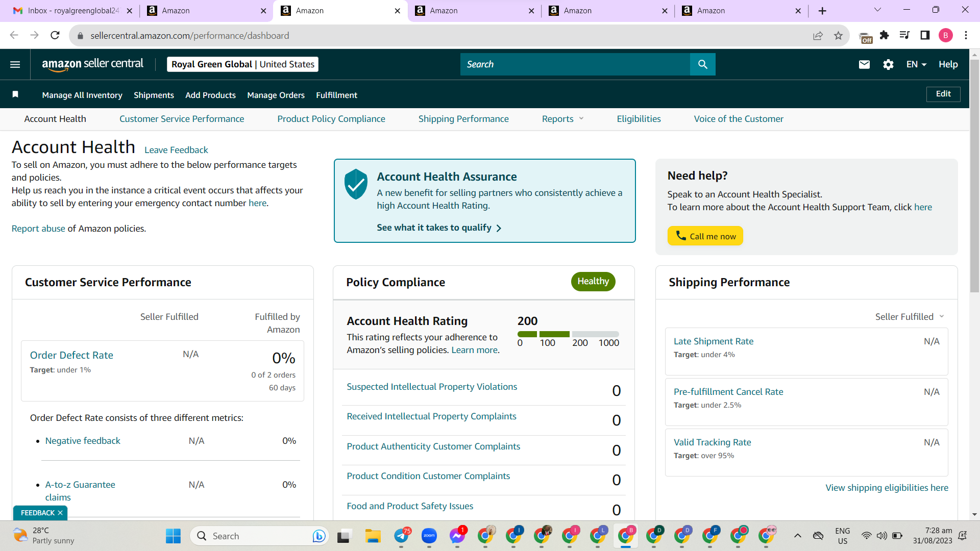
Task: Open the Valid Tracking Rate link
Action: [x=712, y=442]
